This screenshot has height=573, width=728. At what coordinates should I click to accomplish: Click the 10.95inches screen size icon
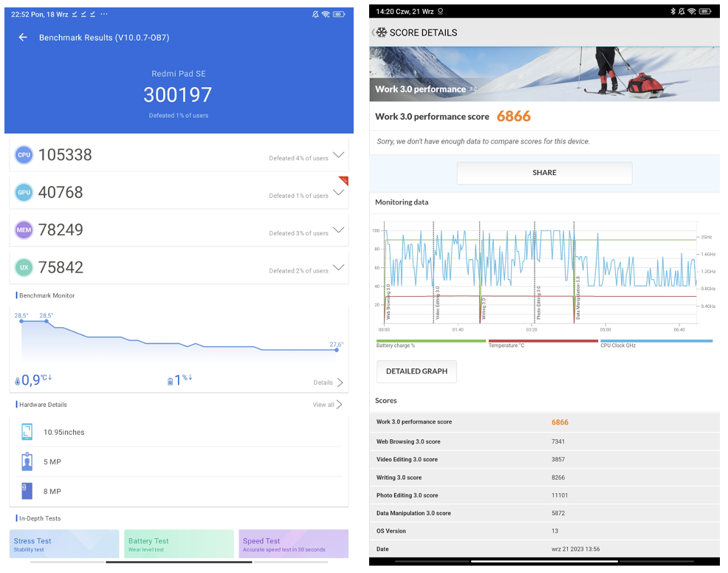click(x=27, y=432)
